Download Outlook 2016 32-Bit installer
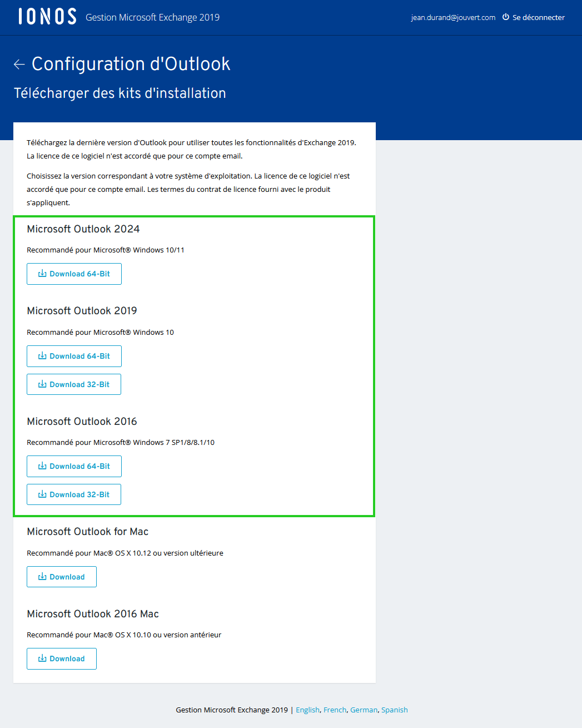This screenshot has height=728, width=582. tap(74, 494)
